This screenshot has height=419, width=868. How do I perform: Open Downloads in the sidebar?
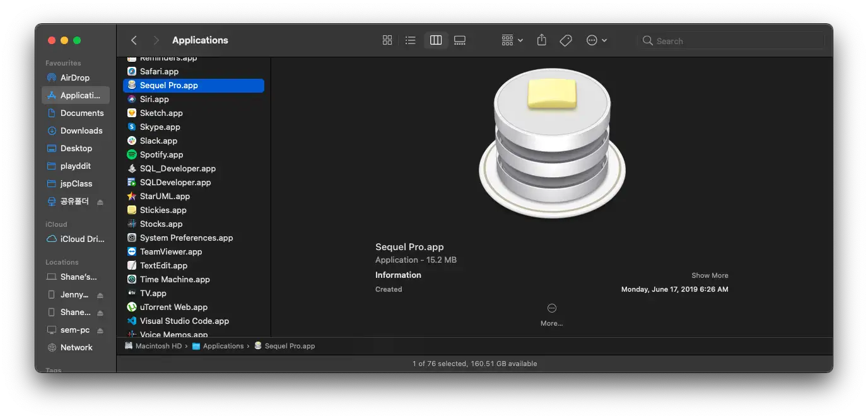76,130
